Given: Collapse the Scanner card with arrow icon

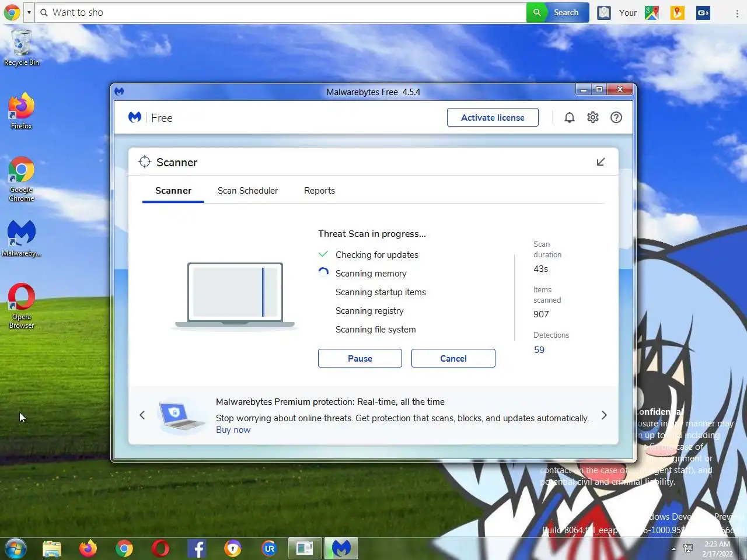Looking at the screenshot, I should pyautogui.click(x=601, y=162).
